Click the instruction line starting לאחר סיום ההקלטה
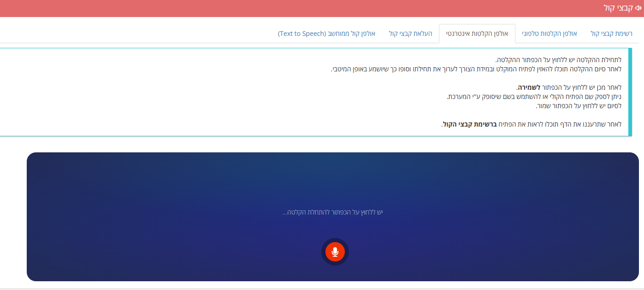The width and height of the screenshot is (644, 290). tap(476, 69)
